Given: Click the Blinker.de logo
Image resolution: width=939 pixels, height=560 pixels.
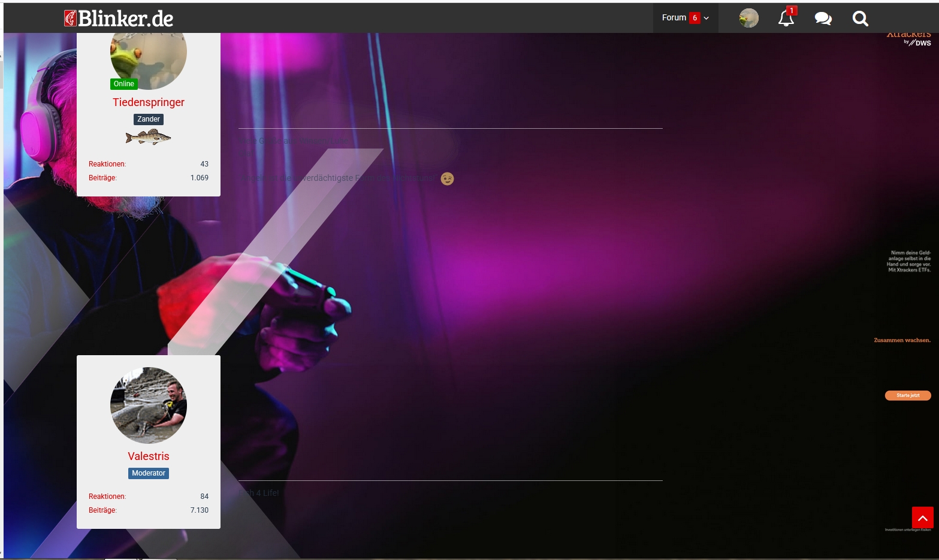Looking at the screenshot, I should [119, 19].
